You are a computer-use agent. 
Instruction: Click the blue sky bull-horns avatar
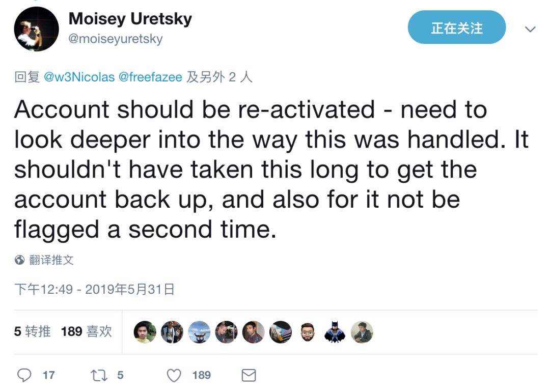[x=199, y=332]
